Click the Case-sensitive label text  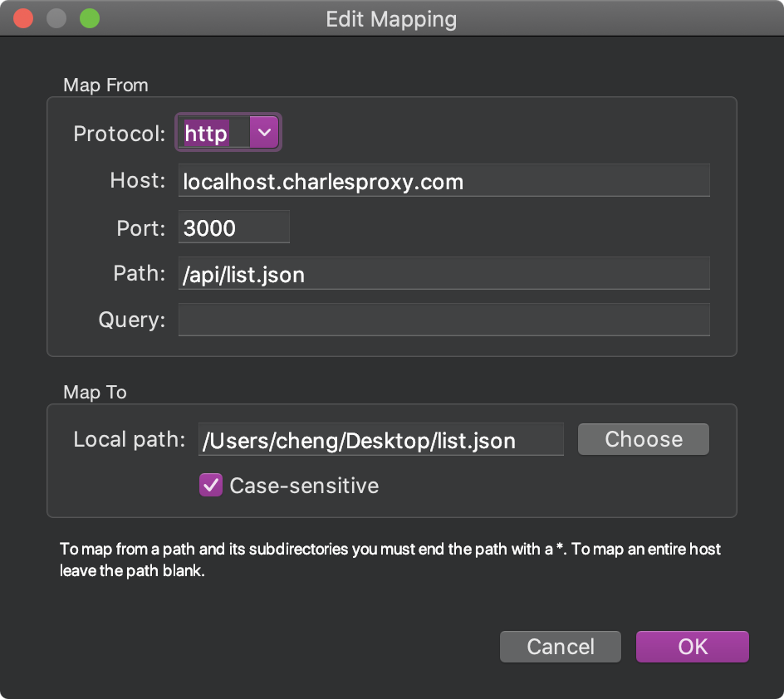pyautogui.click(x=304, y=486)
